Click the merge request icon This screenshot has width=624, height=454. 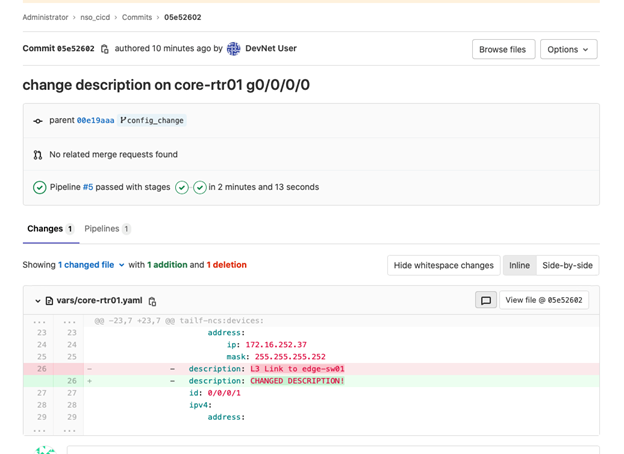(x=38, y=155)
